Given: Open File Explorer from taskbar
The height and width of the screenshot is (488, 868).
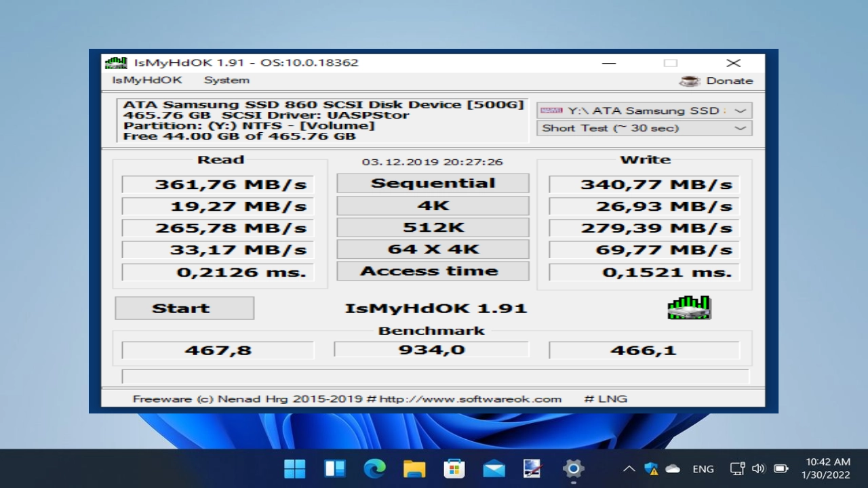Looking at the screenshot, I should (414, 468).
